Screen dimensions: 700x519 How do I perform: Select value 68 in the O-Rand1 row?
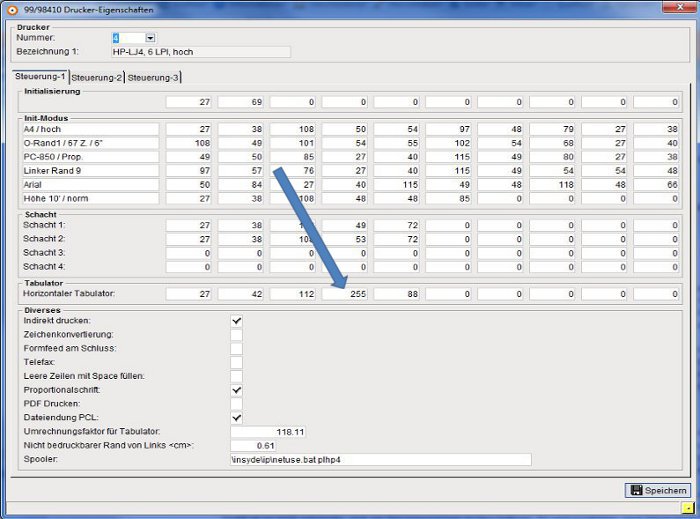(x=553, y=143)
